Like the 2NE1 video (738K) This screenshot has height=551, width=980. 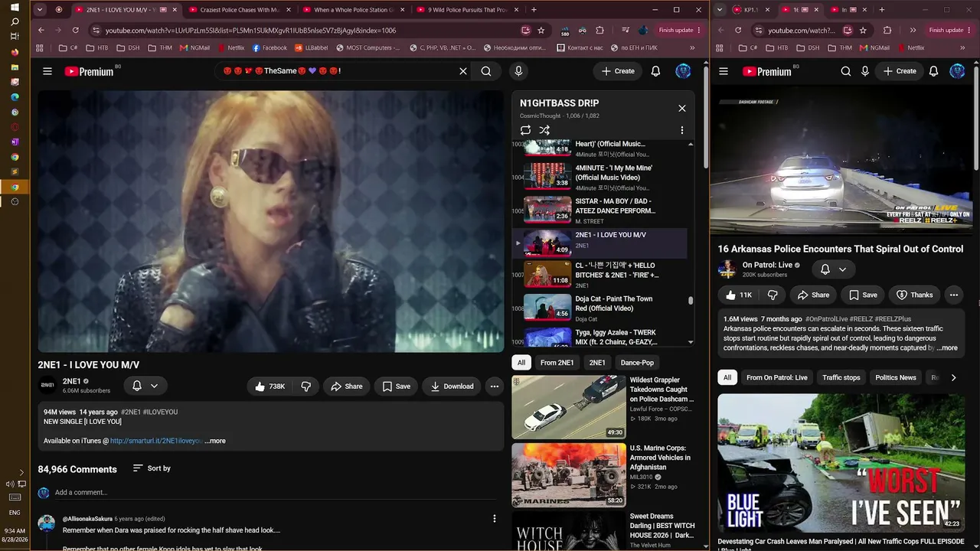[270, 386]
